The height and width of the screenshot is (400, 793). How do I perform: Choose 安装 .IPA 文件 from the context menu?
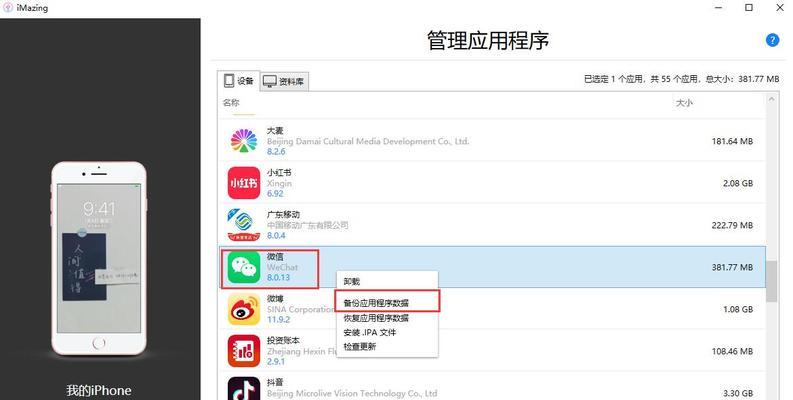click(370, 332)
